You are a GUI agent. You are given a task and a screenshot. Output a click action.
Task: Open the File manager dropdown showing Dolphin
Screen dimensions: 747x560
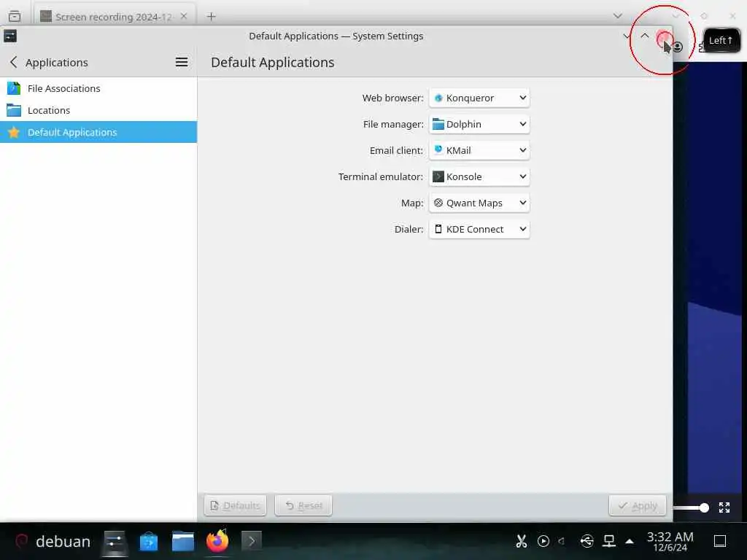tap(479, 124)
